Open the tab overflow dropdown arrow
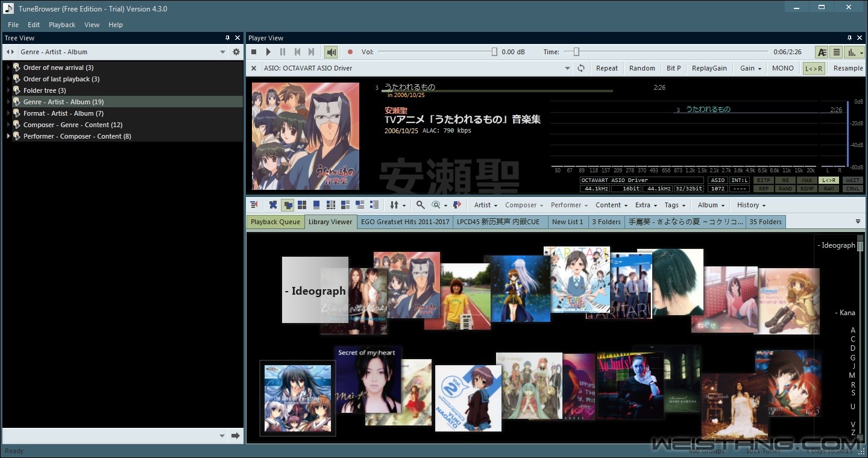Viewport: 868px width, 458px height. pyautogui.click(x=858, y=222)
